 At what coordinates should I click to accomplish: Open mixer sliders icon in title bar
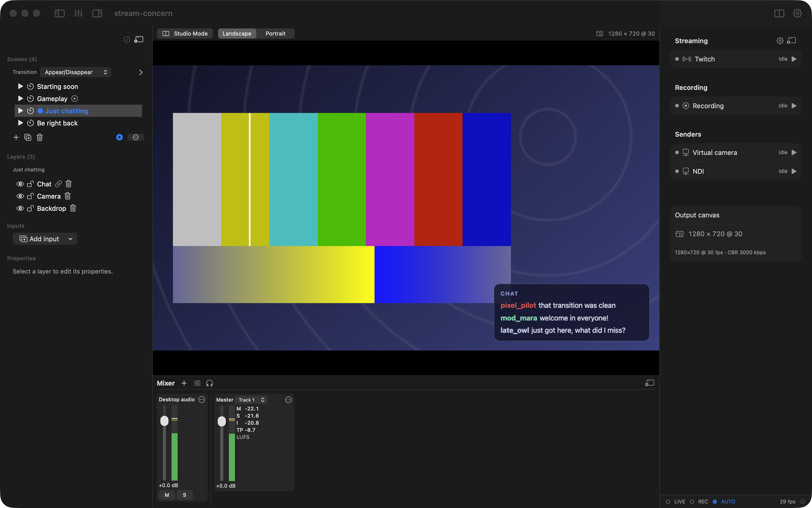(78, 13)
